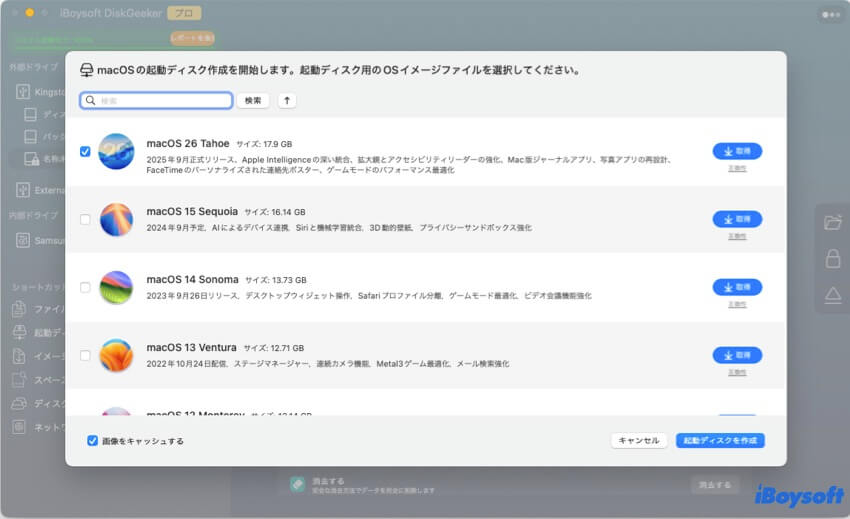Image resolution: width=850 pixels, height=519 pixels.
Task: Uncheck the macOS 26 Tahoe checkbox
Action: [85, 152]
